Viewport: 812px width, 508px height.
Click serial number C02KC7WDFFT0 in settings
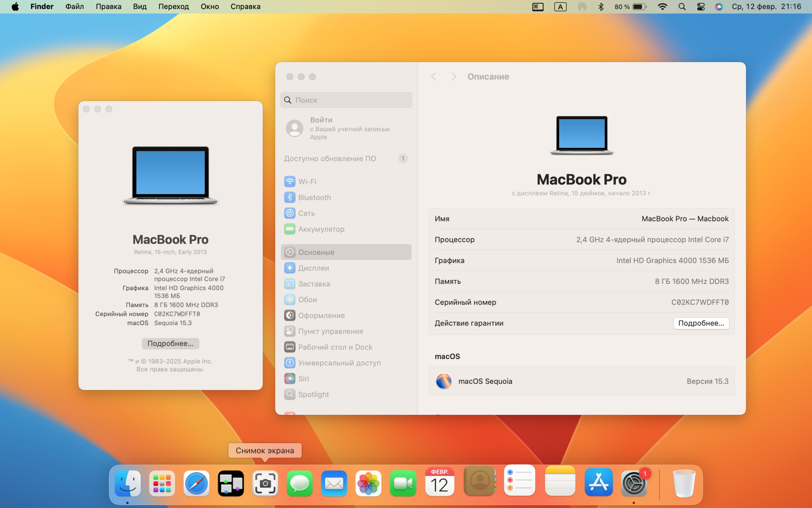(x=700, y=302)
